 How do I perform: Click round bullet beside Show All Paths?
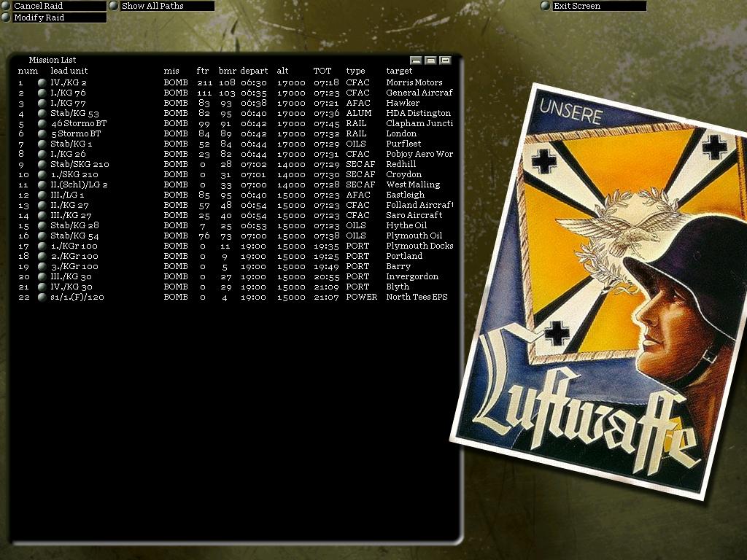click(114, 6)
